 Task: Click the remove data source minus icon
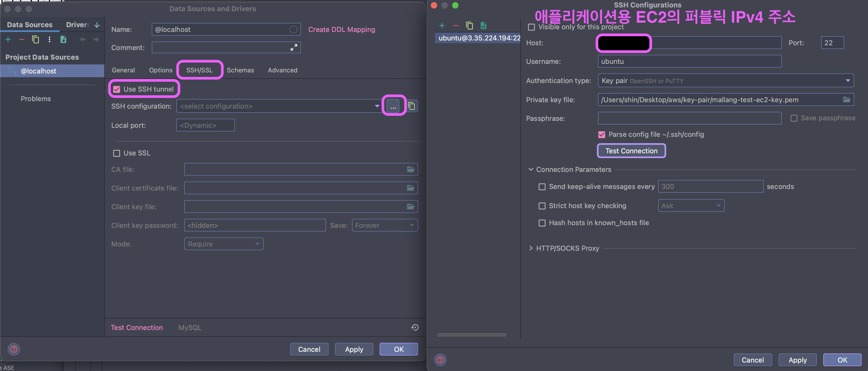point(22,40)
